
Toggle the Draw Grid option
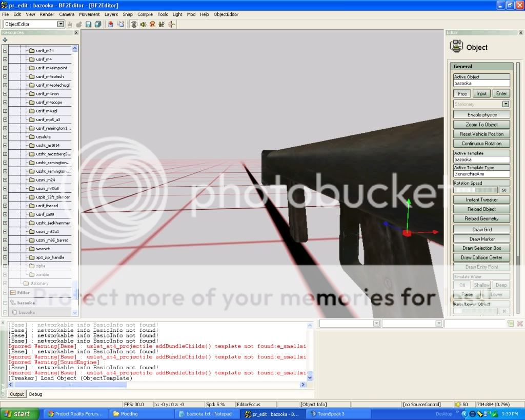point(482,230)
